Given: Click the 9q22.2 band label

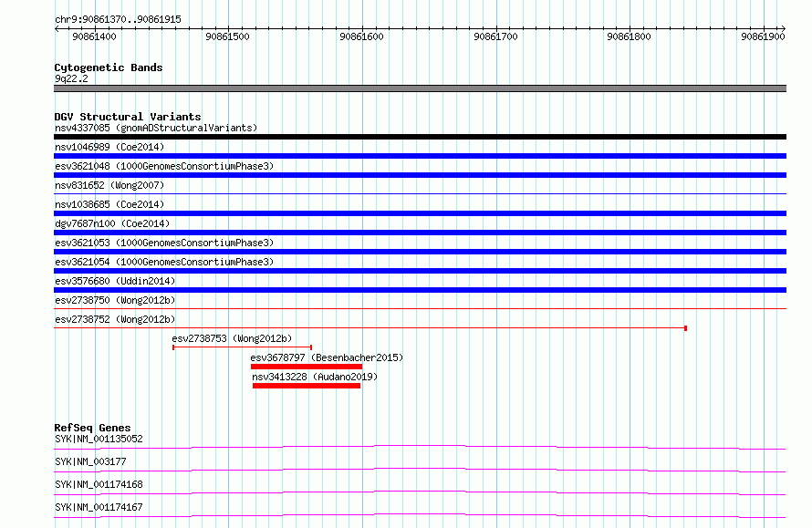Looking at the screenshot, I should click(71, 78).
